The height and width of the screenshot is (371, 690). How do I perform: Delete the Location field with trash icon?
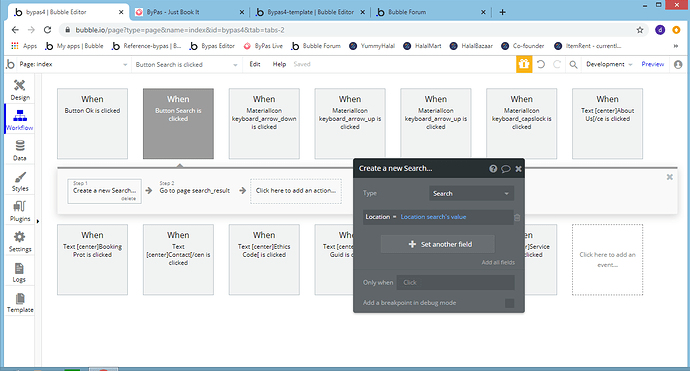(x=517, y=217)
